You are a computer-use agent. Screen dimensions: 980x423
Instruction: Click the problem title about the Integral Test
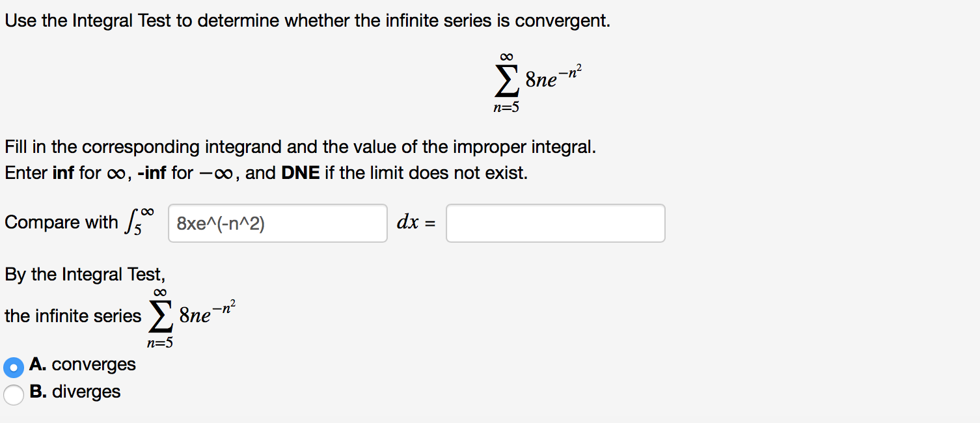(306, 20)
